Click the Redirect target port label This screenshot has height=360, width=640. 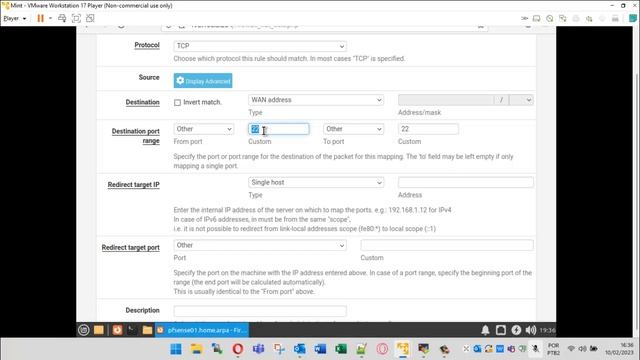pyautogui.click(x=131, y=247)
